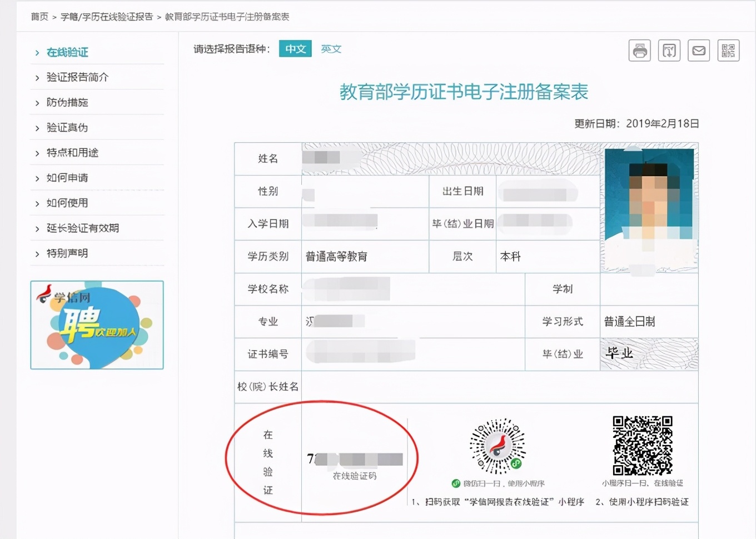Click the printer icon to print report
This screenshot has height=539, width=756.
point(639,51)
